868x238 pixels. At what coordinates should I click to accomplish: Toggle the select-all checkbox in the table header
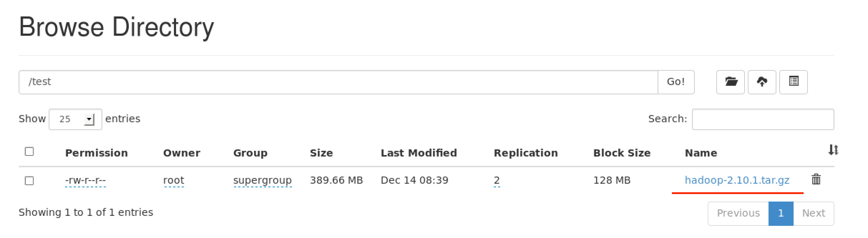tap(29, 152)
